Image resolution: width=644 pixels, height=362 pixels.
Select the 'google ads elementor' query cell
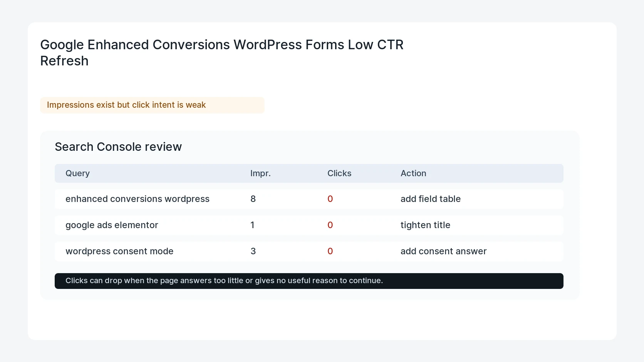(112, 225)
